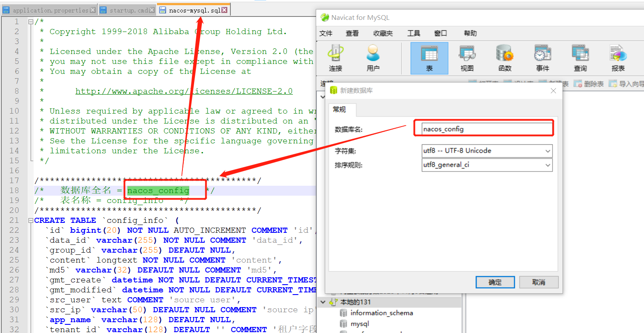
Task: Open the apache.org LICENSE-2.0 link
Action: click(x=184, y=91)
